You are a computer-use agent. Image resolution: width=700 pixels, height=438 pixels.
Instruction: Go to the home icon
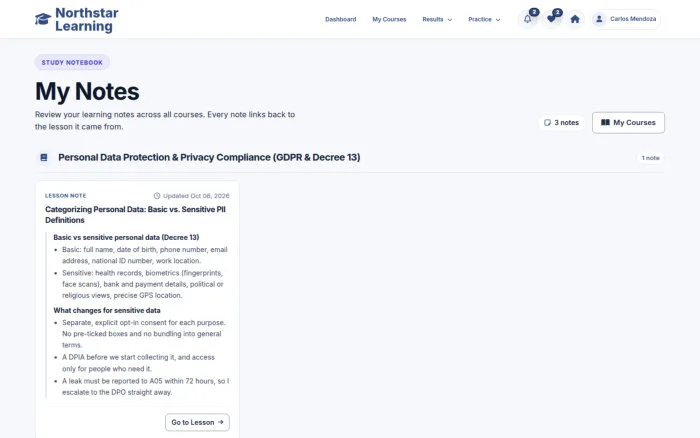click(x=575, y=19)
